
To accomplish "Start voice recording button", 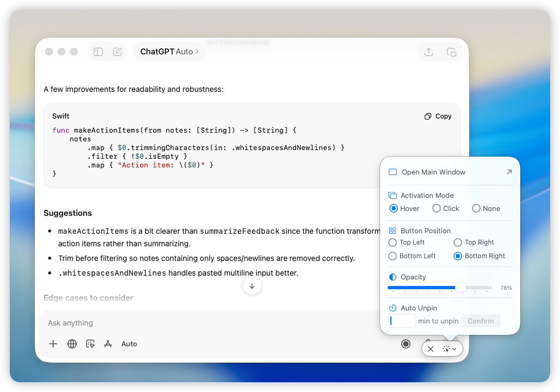I will point(406,344).
